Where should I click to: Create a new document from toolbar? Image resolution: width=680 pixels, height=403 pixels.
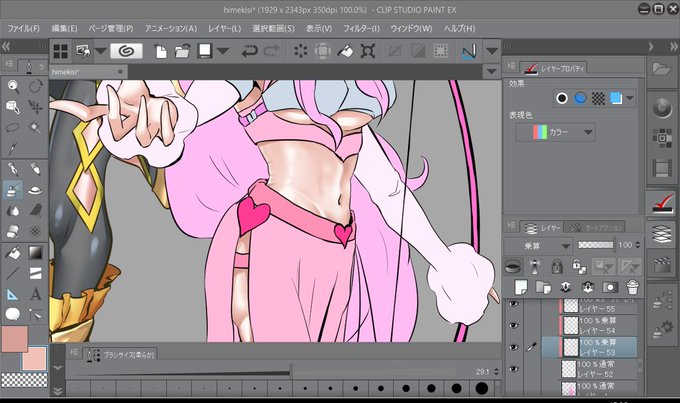[x=160, y=51]
